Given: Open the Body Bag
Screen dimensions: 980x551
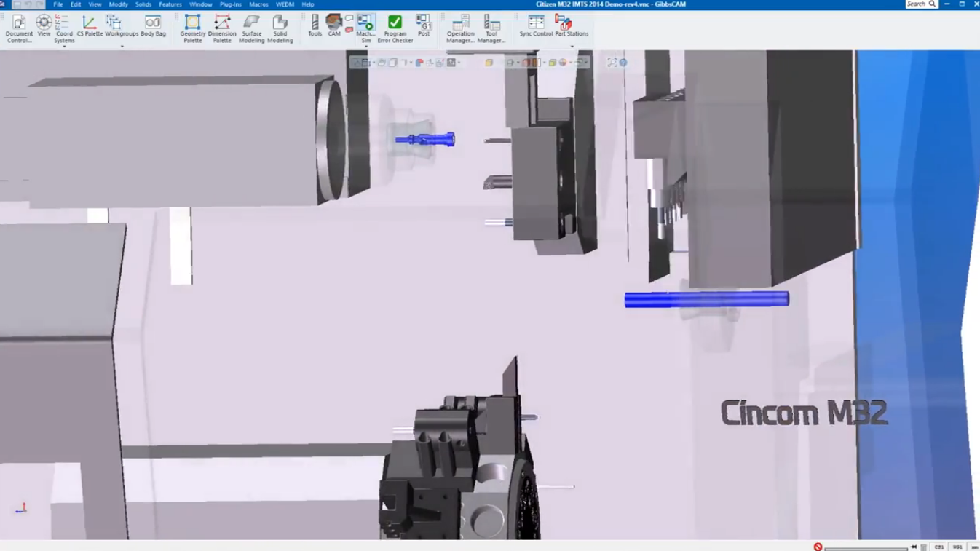Looking at the screenshot, I should pos(153,25).
